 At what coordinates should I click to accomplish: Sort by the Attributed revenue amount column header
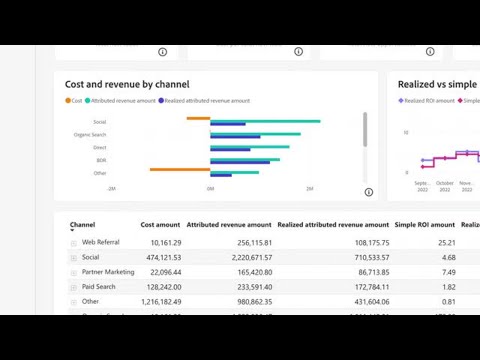click(x=229, y=225)
